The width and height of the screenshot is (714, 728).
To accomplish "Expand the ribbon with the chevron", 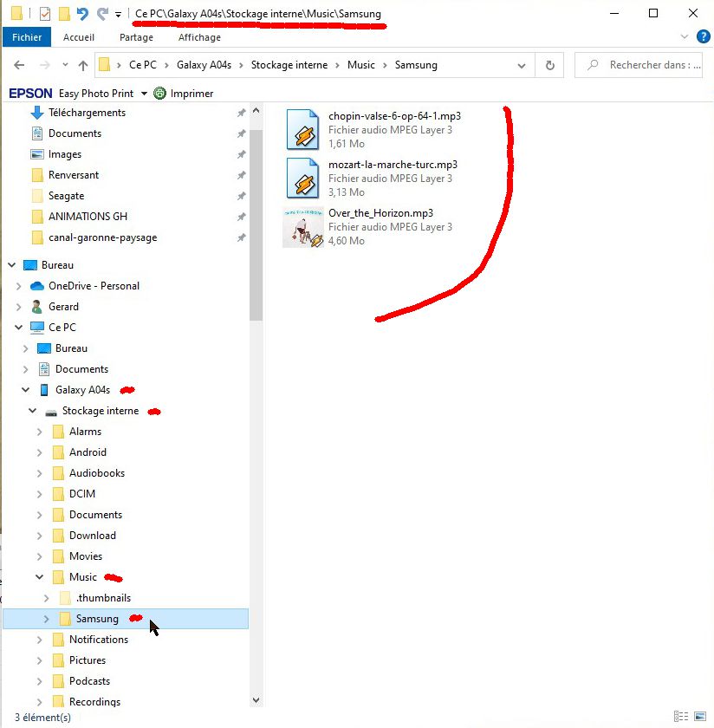I will click(684, 36).
